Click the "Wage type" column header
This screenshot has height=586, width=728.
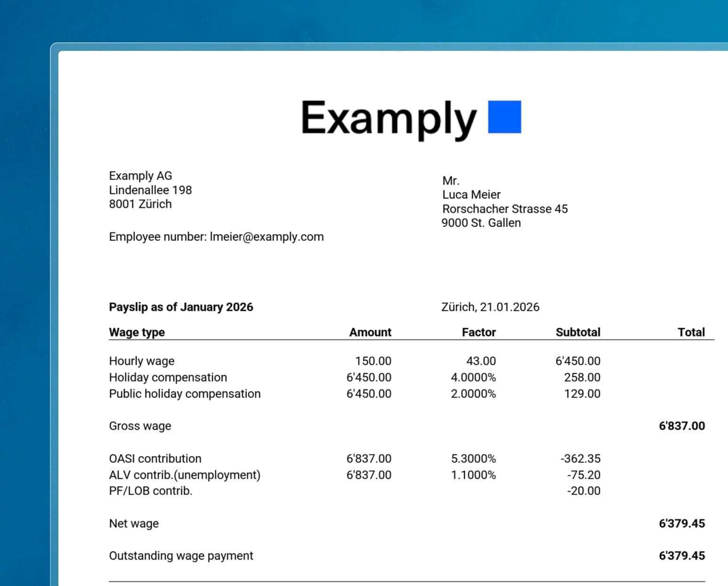point(137,332)
